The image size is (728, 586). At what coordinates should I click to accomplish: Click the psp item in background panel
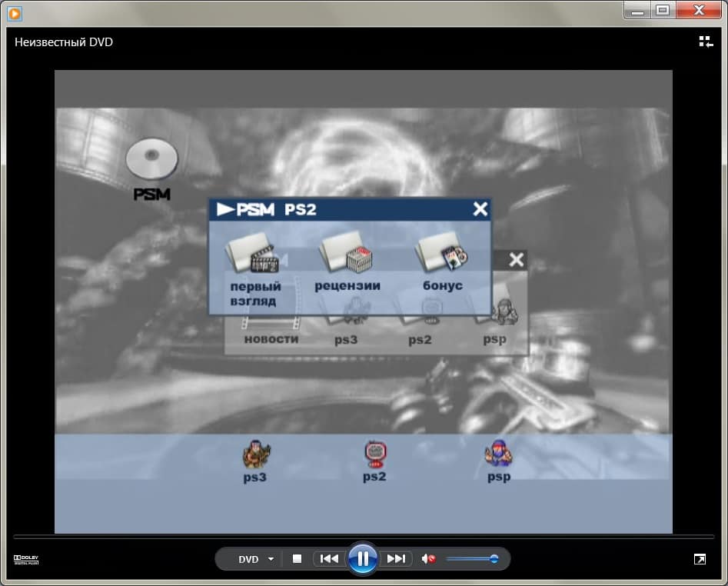[x=495, y=339]
